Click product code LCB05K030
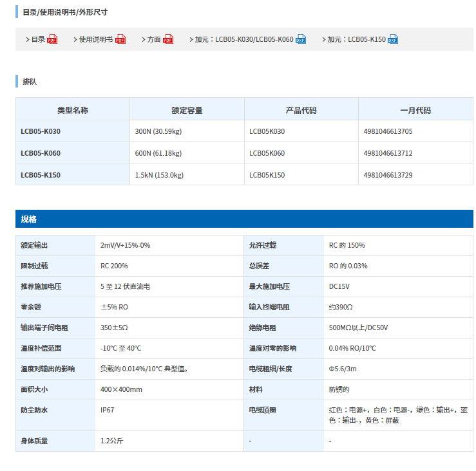The image size is (476, 471). 267,131
